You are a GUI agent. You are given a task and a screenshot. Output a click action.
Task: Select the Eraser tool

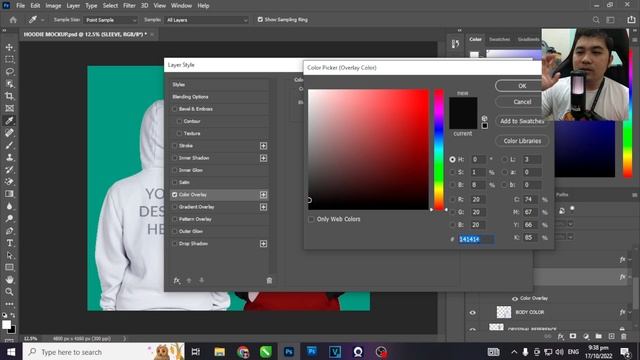coord(9,182)
